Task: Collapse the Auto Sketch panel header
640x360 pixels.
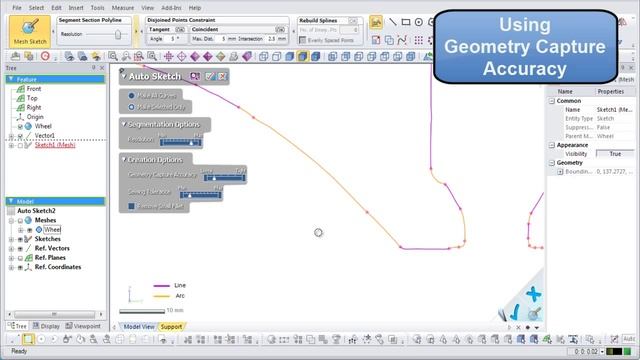Action: click(124, 76)
